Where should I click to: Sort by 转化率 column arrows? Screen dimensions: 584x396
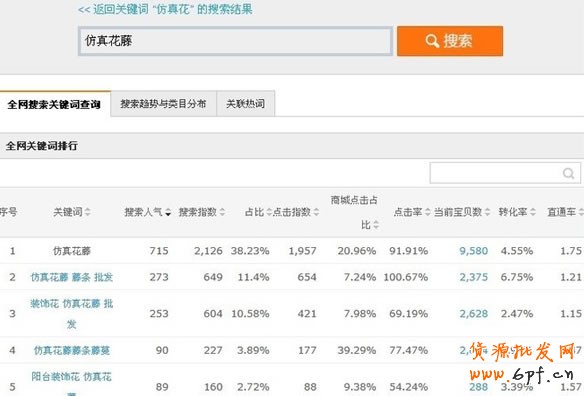tap(533, 212)
